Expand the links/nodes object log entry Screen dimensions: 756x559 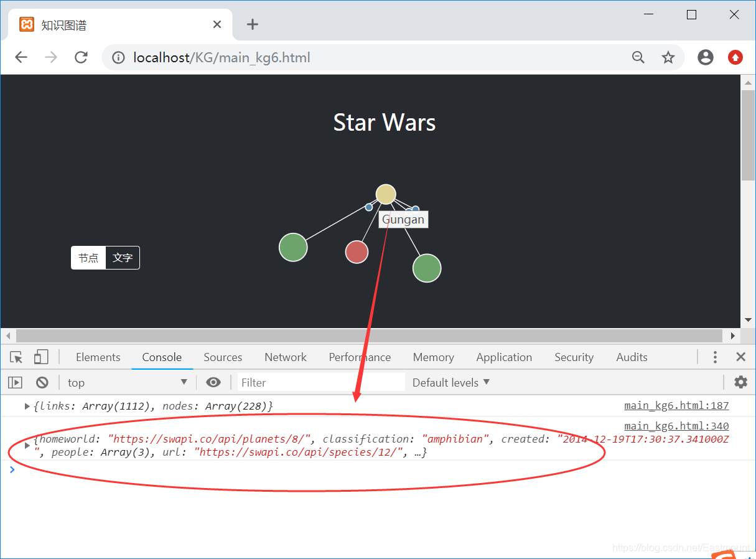27,406
